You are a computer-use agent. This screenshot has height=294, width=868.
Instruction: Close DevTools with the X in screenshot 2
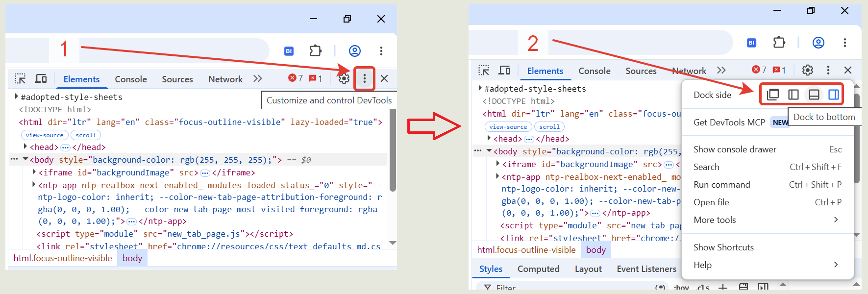(848, 70)
